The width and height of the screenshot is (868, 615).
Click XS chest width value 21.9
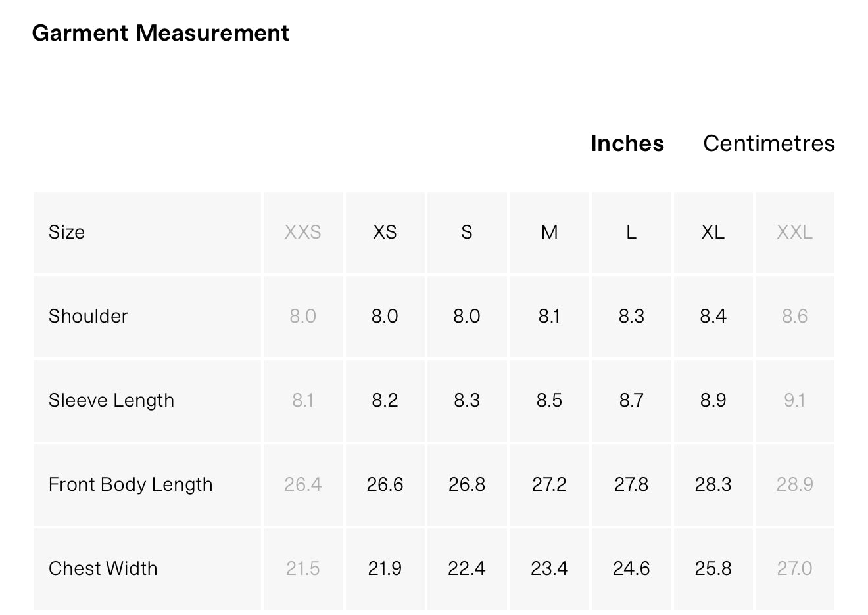(385, 568)
